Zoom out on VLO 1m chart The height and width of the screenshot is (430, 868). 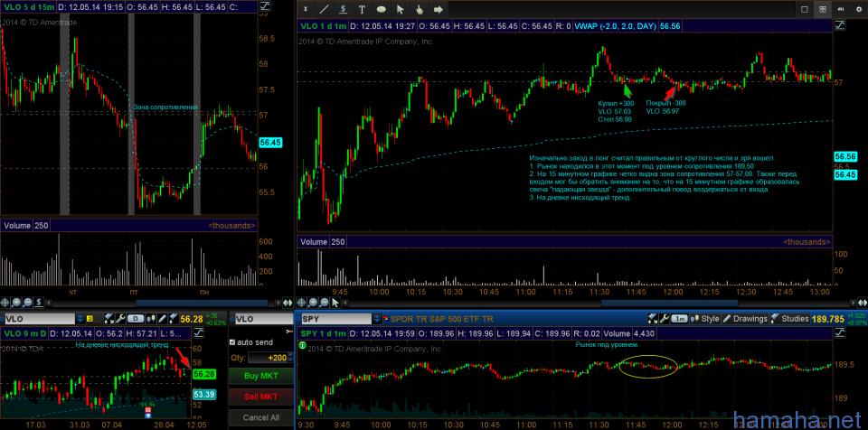pos(324,302)
